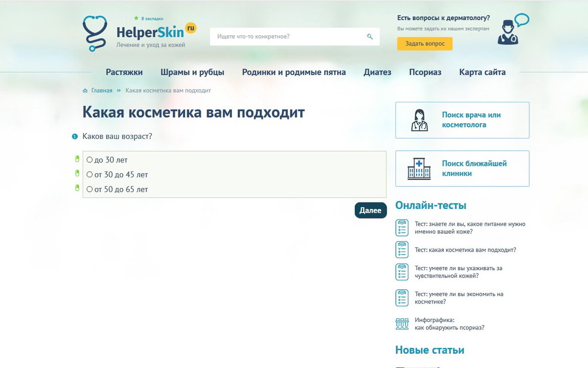Click the search magnifier icon
The image size is (588, 368).
370,37
